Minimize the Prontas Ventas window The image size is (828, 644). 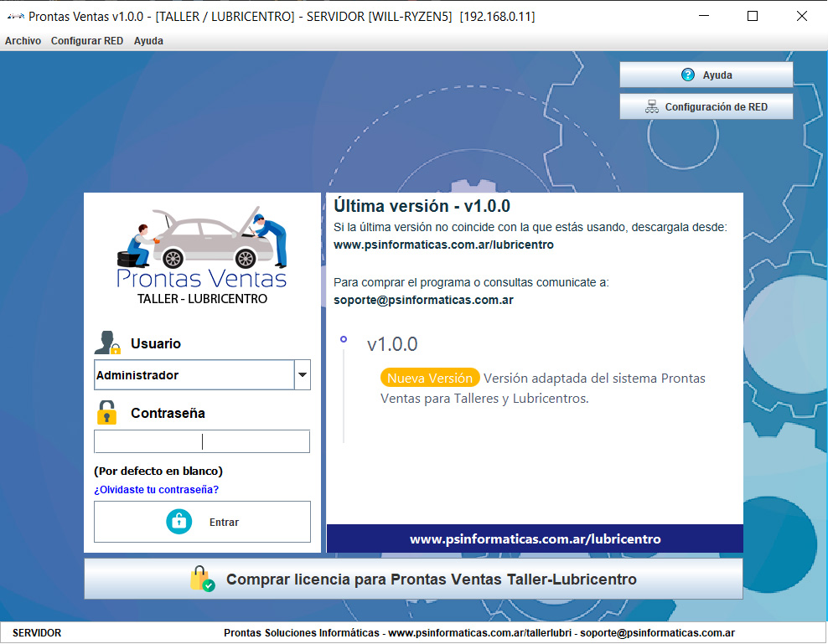[703, 17]
